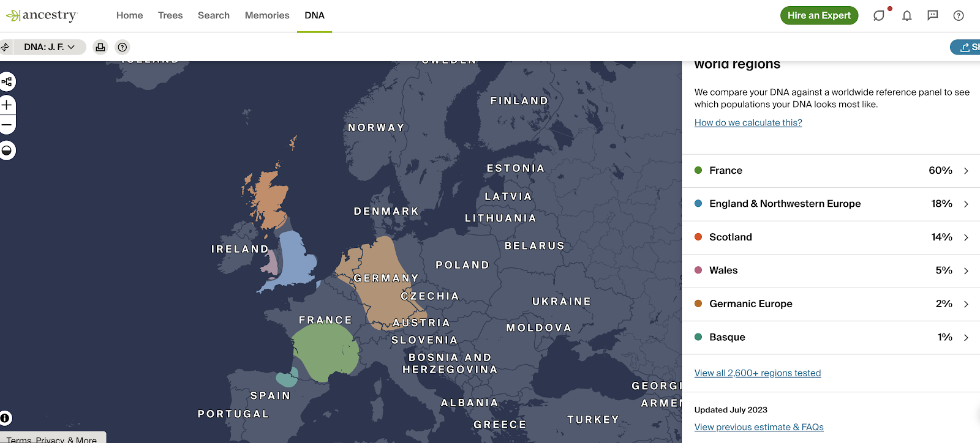980x443 pixels.
Task: Click Terms, Privacy & More footer
Action: click(x=52, y=439)
